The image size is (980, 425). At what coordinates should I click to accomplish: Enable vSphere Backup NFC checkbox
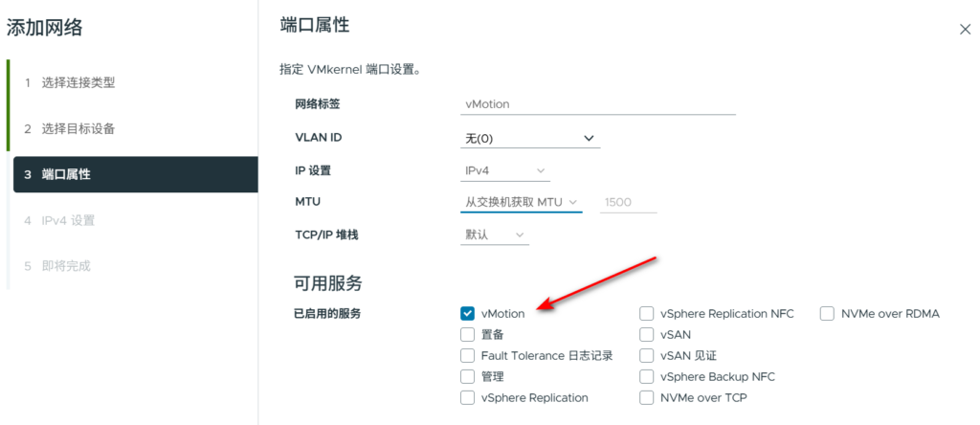(x=647, y=376)
